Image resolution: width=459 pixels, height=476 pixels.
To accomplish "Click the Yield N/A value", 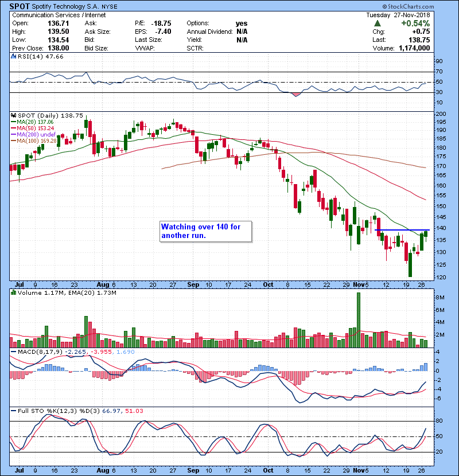I will point(242,40).
